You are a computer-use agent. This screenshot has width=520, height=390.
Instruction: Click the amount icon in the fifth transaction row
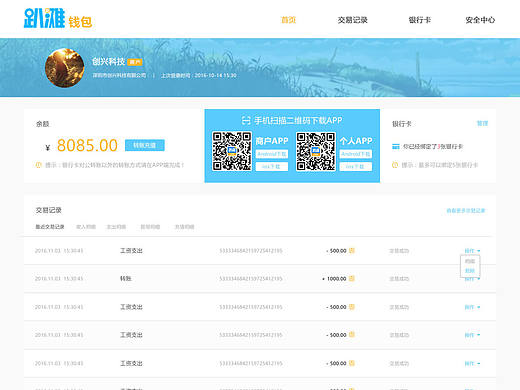tap(352, 363)
